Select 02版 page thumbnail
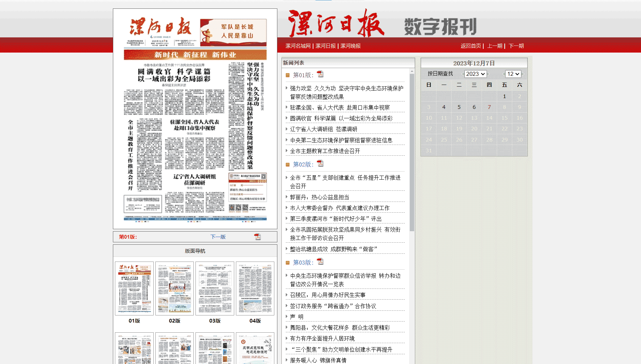Image resolution: width=641 pixels, height=364 pixels. (x=175, y=289)
